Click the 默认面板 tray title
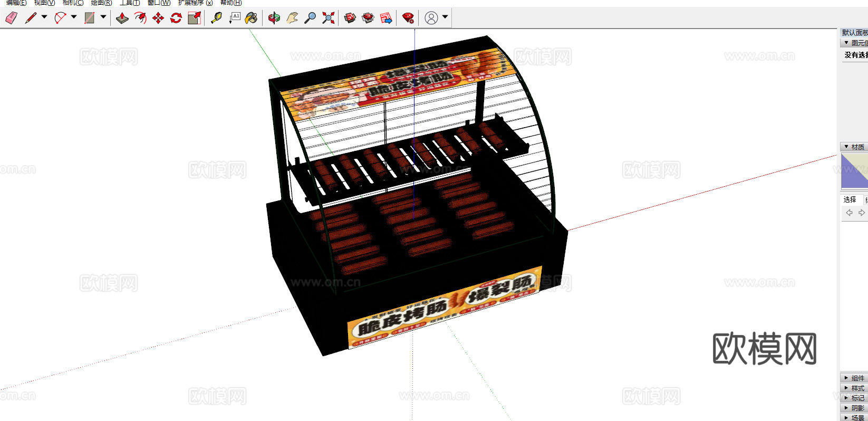This screenshot has height=421, width=868. tap(854, 33)
